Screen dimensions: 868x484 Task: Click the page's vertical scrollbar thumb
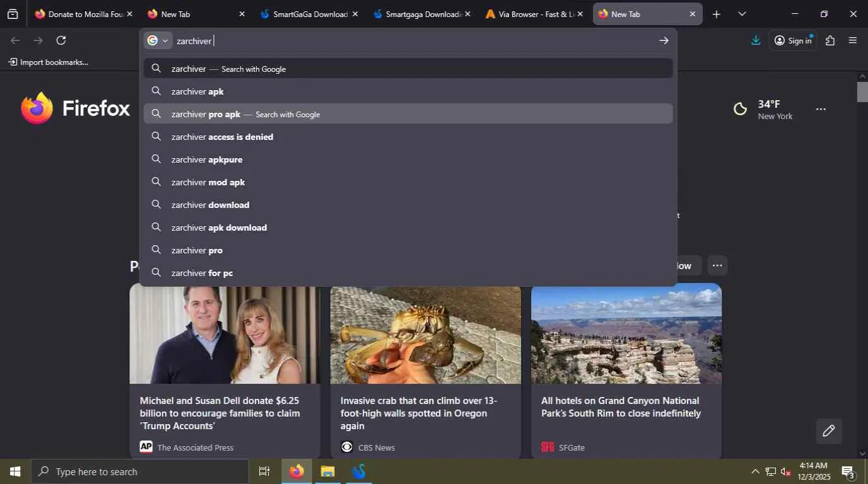pos(862,92)
